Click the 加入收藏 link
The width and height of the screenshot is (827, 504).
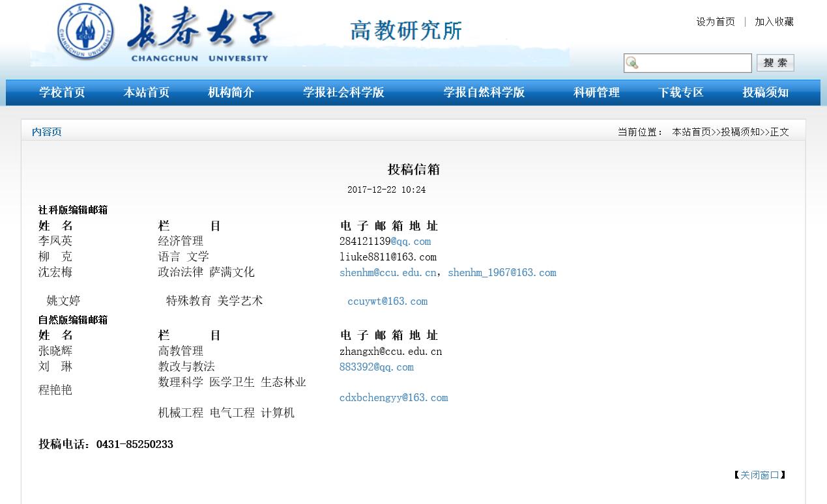(774, 21)
